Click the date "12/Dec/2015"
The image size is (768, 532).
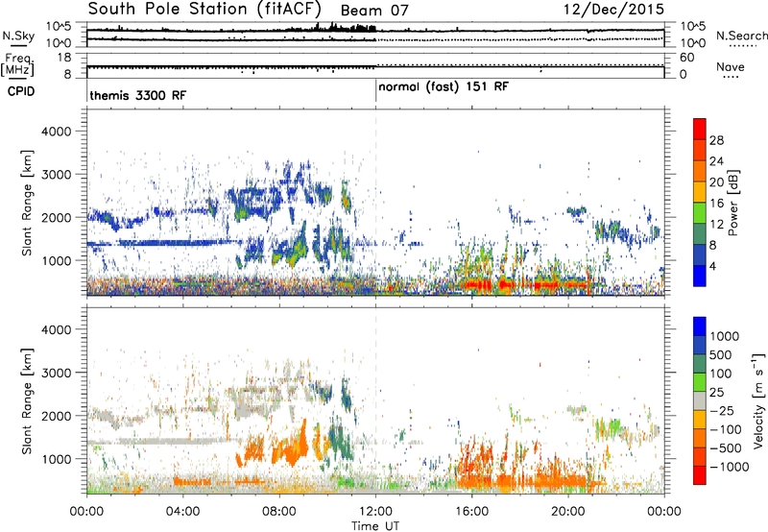613,10
